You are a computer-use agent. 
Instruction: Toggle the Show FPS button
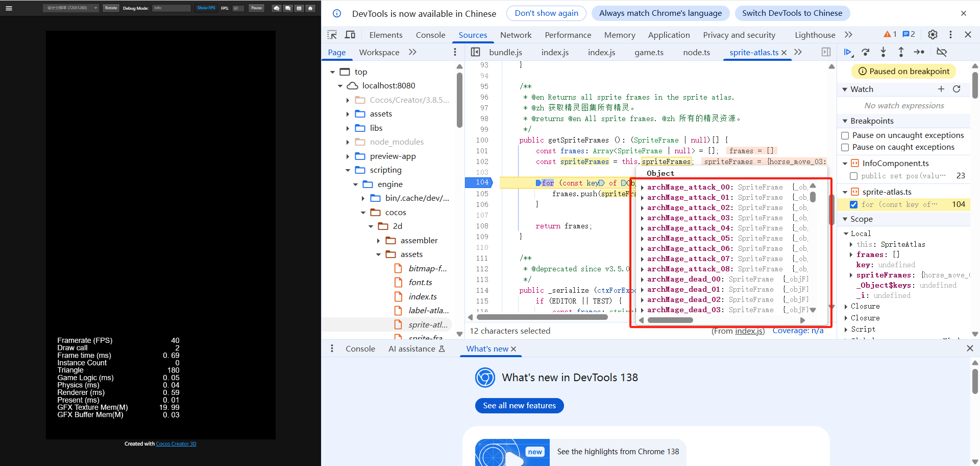[x=206, y=8]
